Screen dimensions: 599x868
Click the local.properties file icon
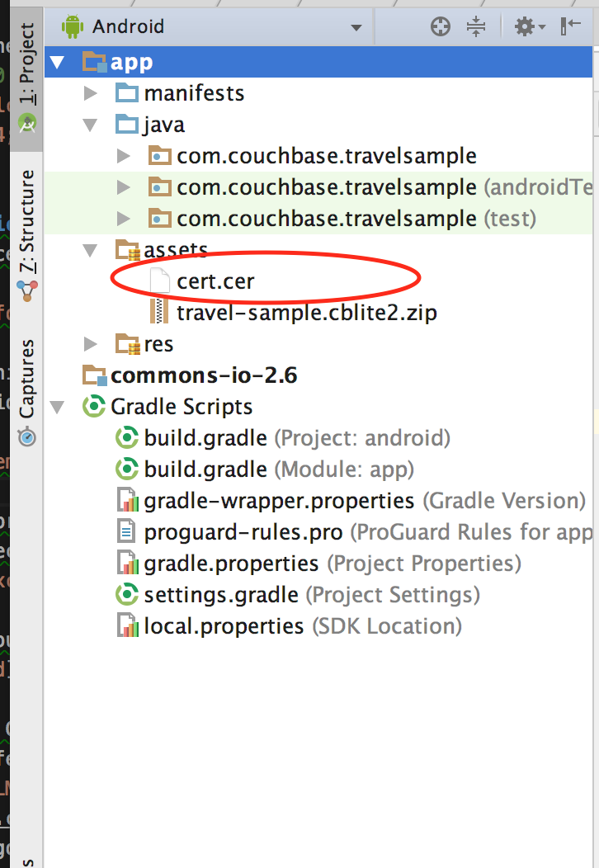tap(128, 625)
